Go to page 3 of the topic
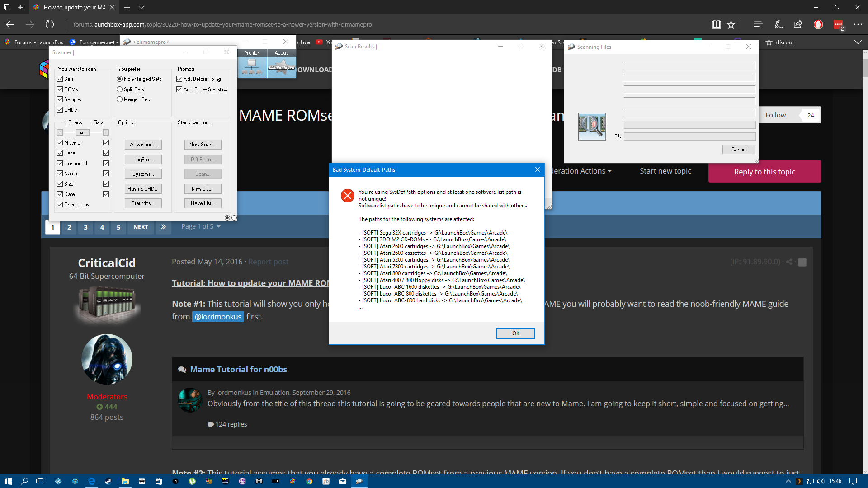Viewport: 868px width, 488px height. coord(85,227)
